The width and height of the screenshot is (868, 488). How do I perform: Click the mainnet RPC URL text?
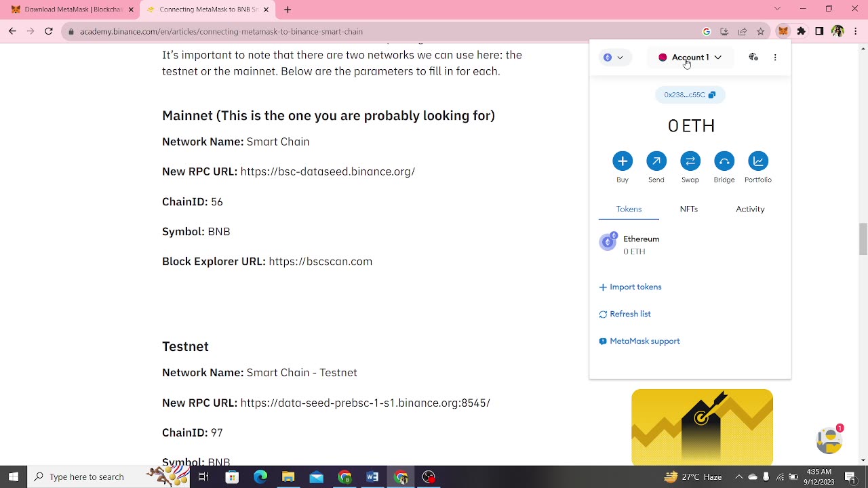(x=328, y=171)
